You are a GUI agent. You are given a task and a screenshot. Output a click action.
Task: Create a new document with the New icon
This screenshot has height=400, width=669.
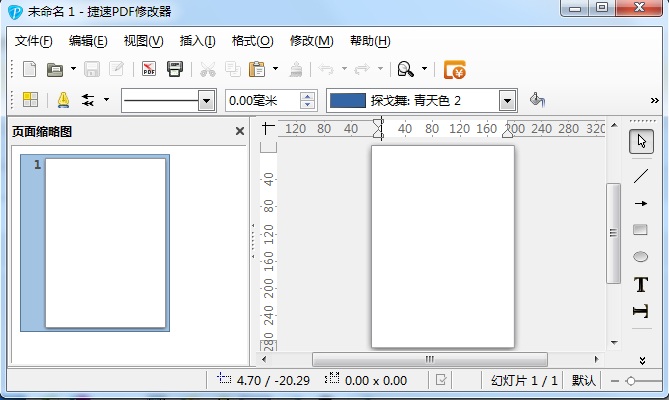click(29, 69)
